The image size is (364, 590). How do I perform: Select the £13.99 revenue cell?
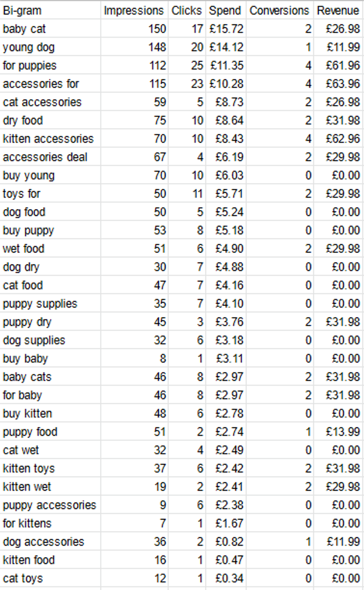338,432
